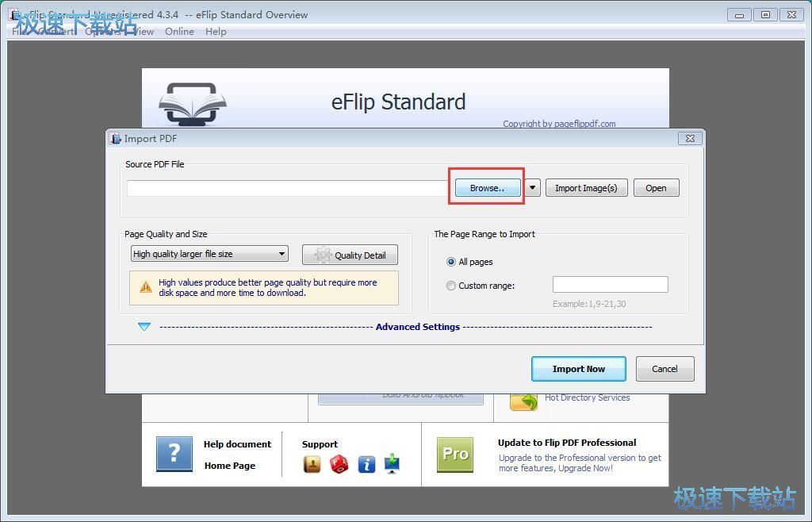The width and height of the screenshot is (812, 522).
Task: Click the Open button in Import PDF
Action: [x=656, y=188]
